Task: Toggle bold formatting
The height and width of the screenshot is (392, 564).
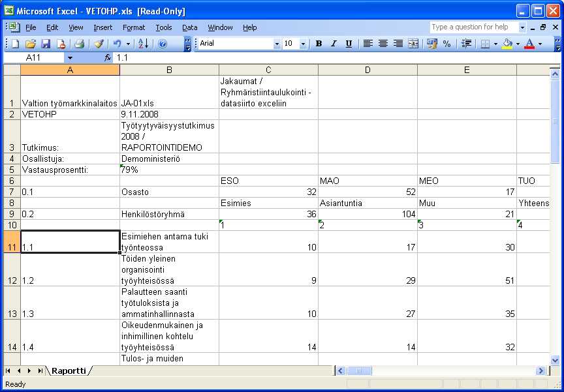Action: click(319, 44)
